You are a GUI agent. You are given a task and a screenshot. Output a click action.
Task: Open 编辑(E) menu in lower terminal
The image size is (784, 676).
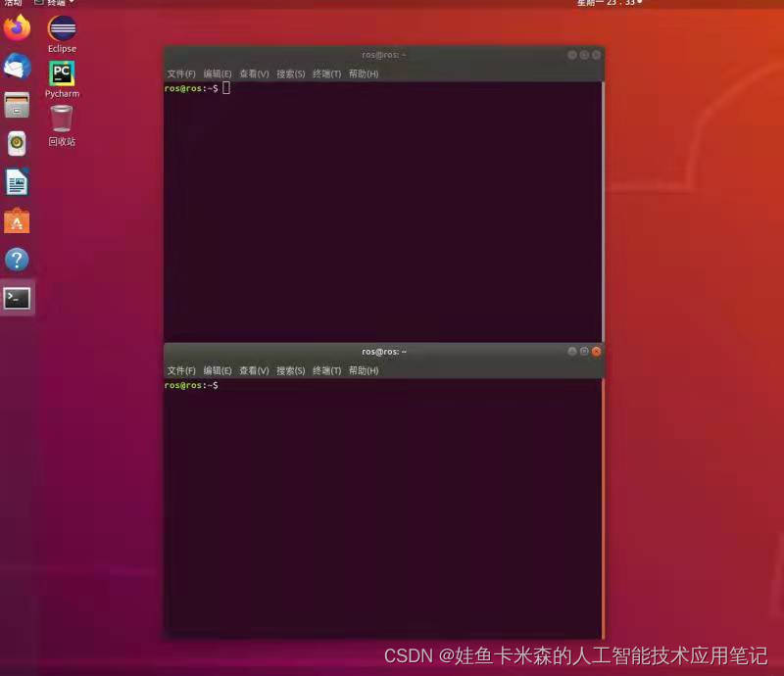click(218, 370)
